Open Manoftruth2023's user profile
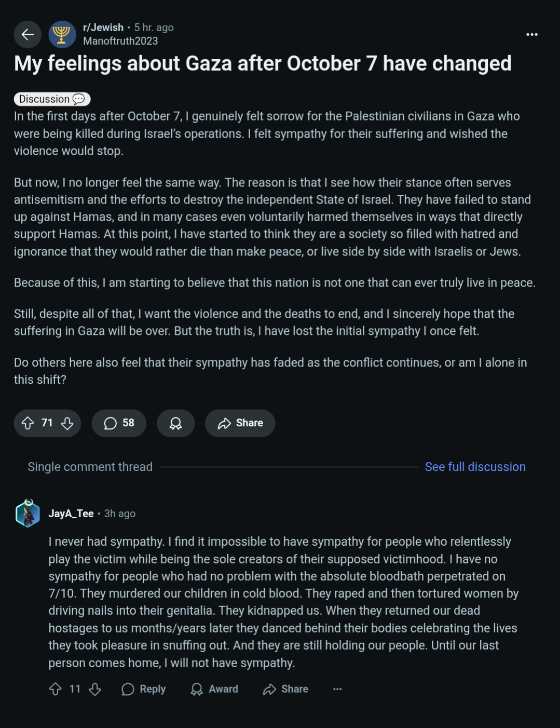560x728 pixels. (120, 41)
